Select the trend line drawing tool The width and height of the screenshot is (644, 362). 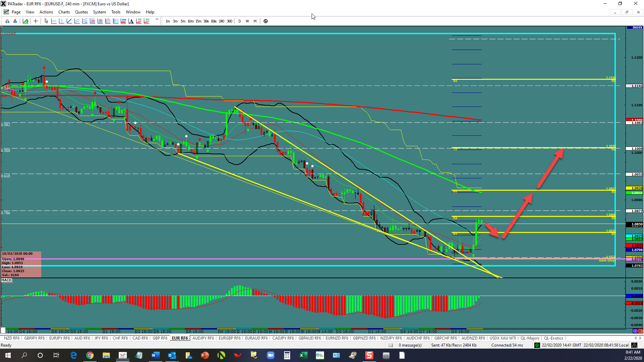pos(69,21)
